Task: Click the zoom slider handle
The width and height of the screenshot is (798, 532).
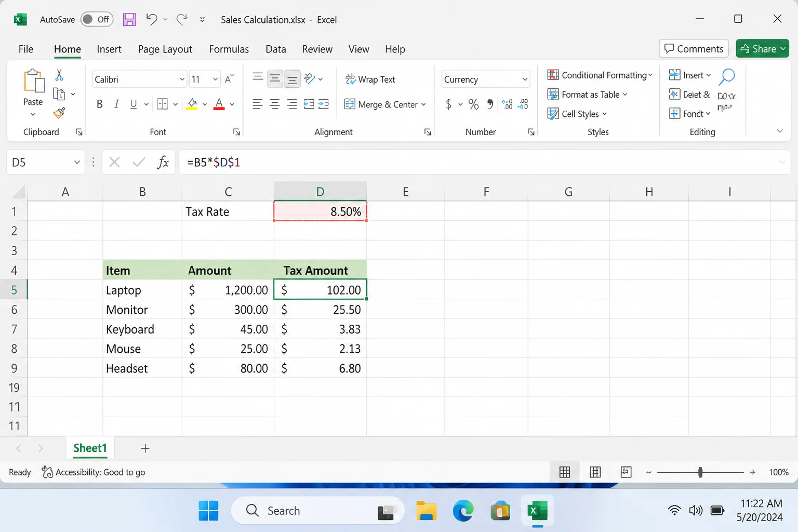Action: 700,472
